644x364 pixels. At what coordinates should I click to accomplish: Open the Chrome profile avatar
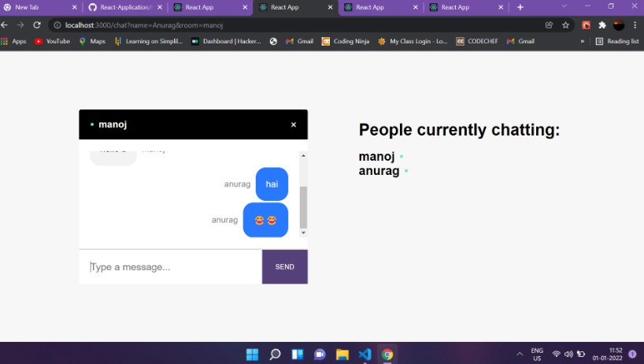point(619,25)
